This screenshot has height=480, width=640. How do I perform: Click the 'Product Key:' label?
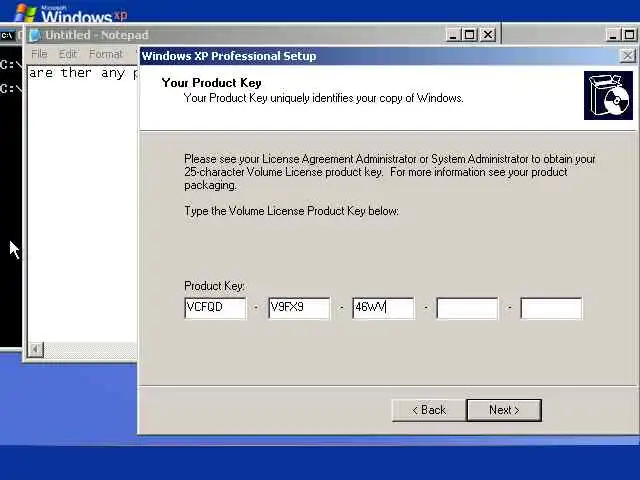pos(214,286)
